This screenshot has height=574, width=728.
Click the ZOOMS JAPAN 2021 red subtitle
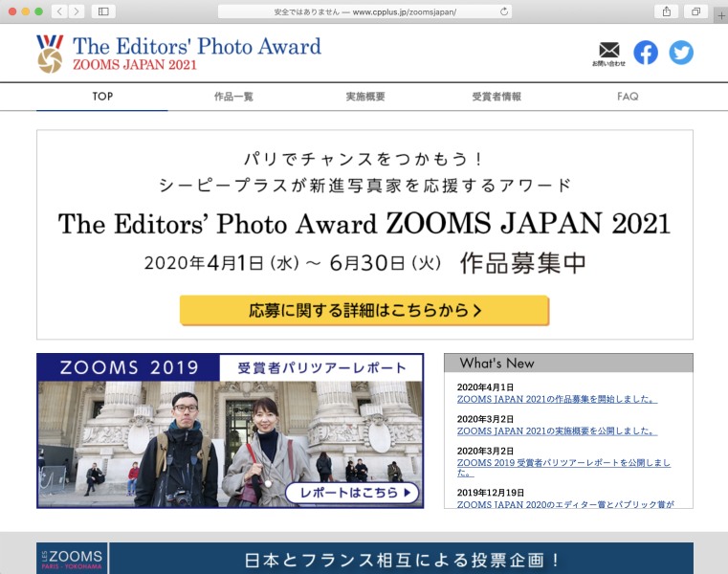tap(135, 64)
